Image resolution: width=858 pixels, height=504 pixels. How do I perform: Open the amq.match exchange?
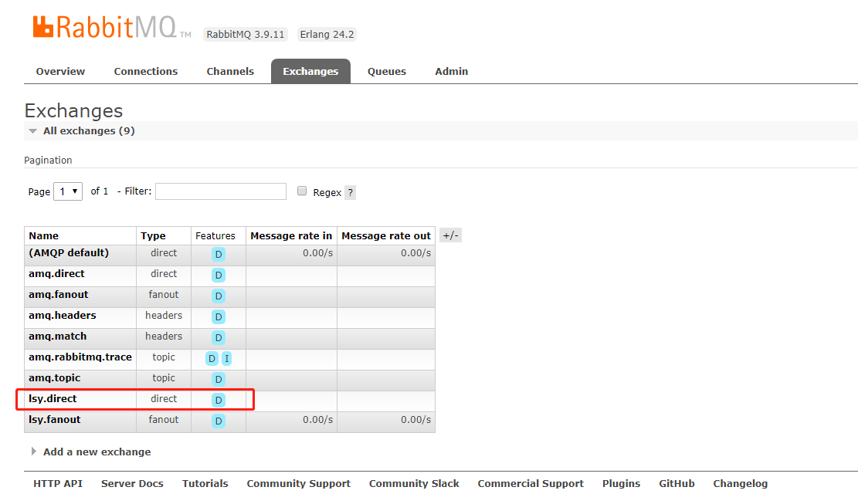(x=57, y=336)
